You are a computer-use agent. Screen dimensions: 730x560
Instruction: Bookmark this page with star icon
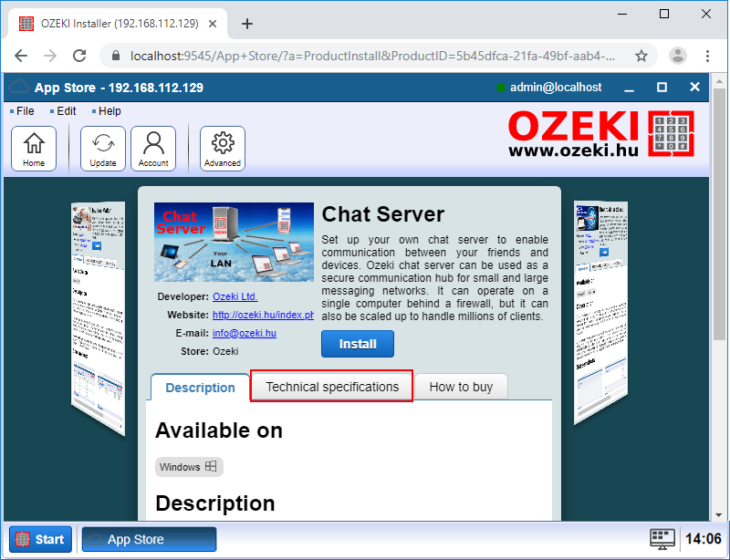point(641,56)
